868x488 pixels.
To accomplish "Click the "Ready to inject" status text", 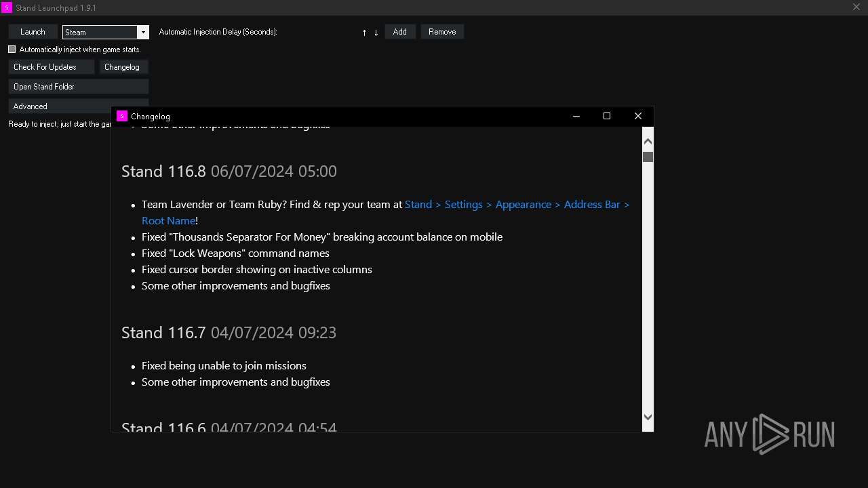I will [x=60, y=124].
